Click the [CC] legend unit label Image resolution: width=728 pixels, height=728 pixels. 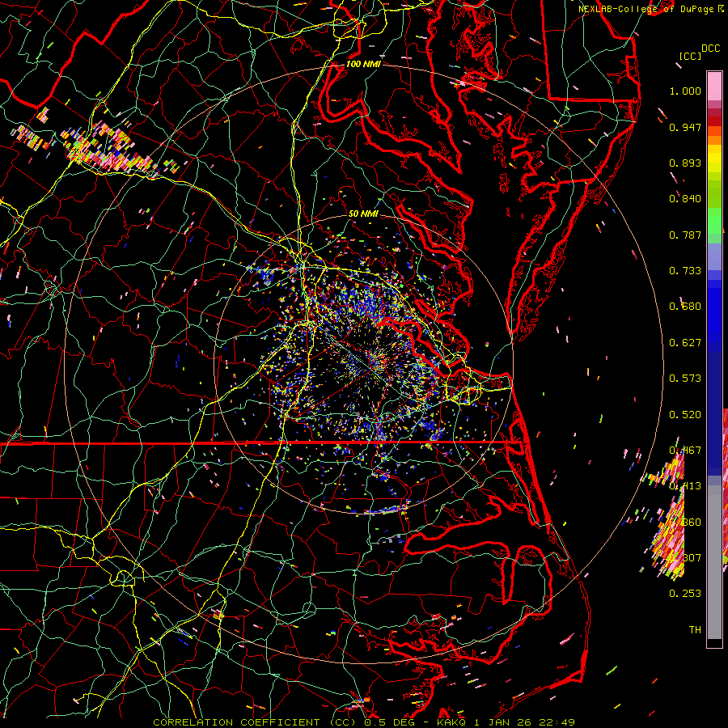click(x=691, y=56)
